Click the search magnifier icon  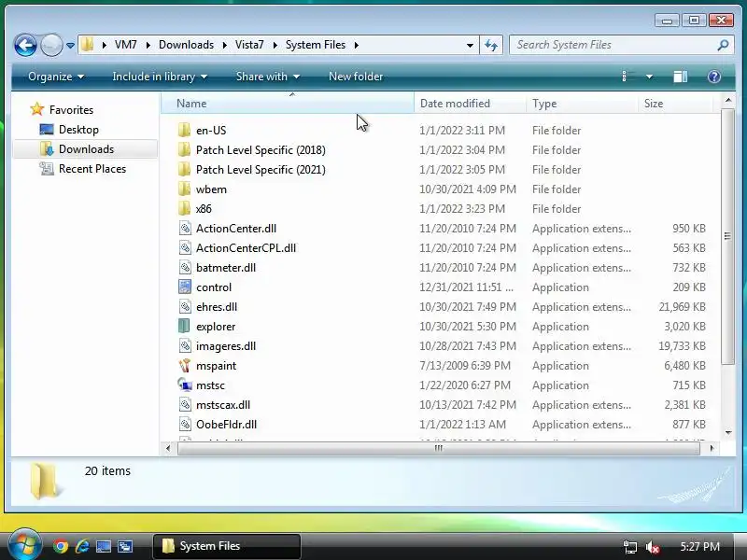coord(723,45)
